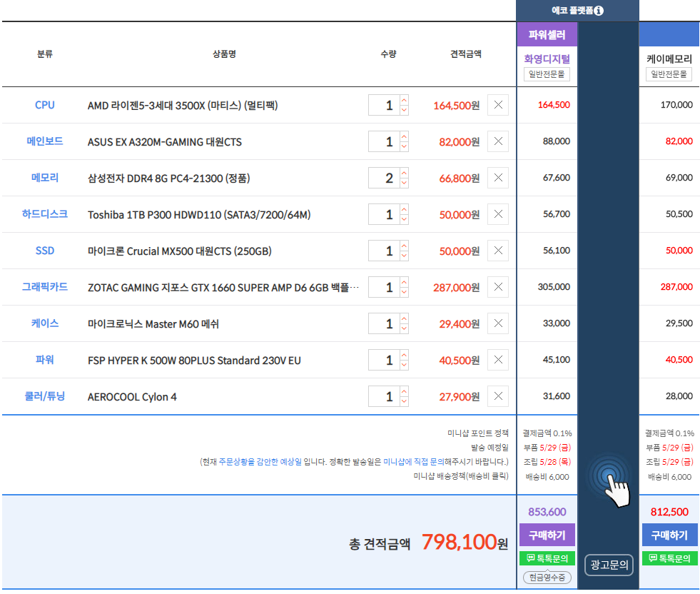Click X to remove AEROCOOL Cylon 4
The height and width of the screenshot is (594, 700).
click(498, 396)
